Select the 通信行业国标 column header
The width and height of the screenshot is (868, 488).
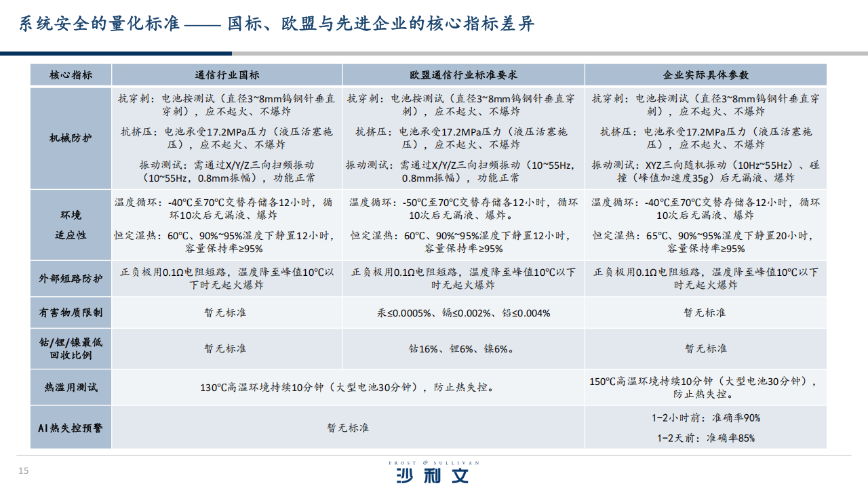[226, 75]
